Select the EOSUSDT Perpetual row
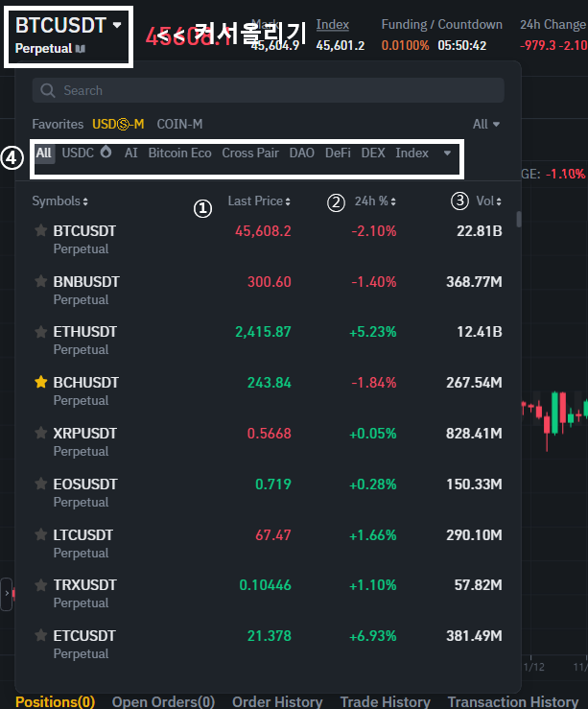 tap(268, 493)
